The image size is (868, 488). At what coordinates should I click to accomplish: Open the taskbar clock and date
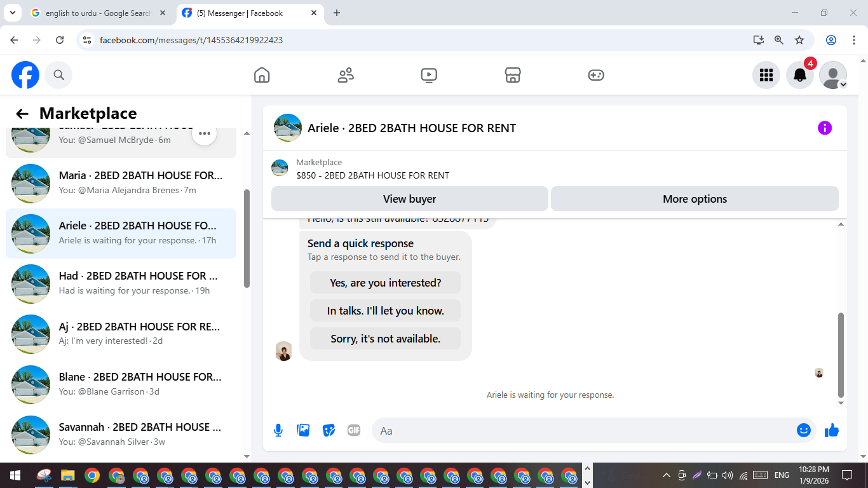pyautogui.click(x=814, y=475)
